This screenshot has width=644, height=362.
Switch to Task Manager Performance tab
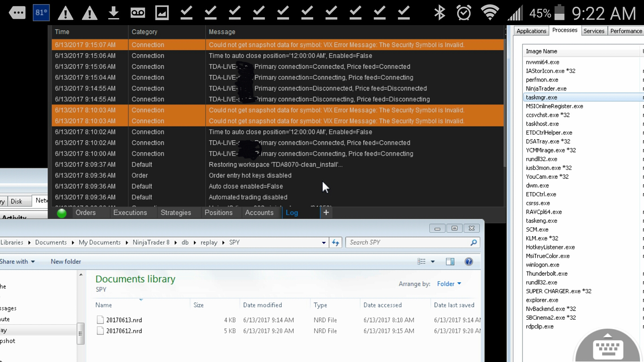tap(626, 31)
